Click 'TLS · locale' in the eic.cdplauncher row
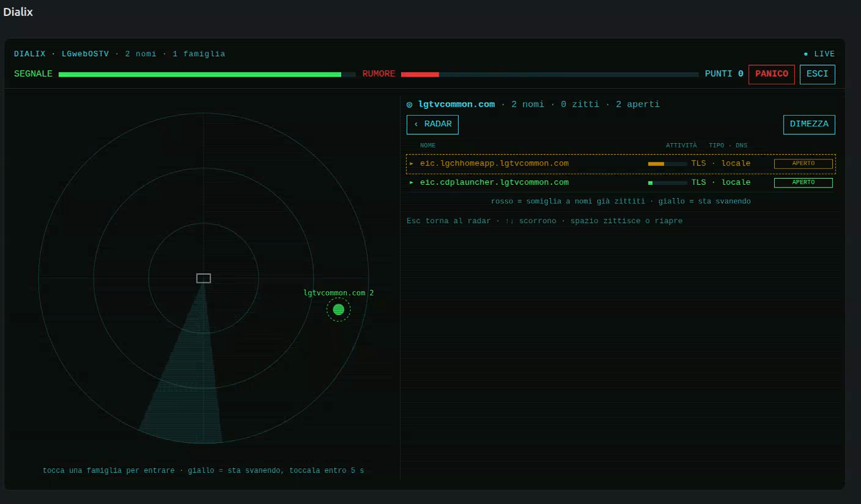Image resolution: width=861 pixels, height=504 pixels. pyautogui.click(x=721, y=182)
